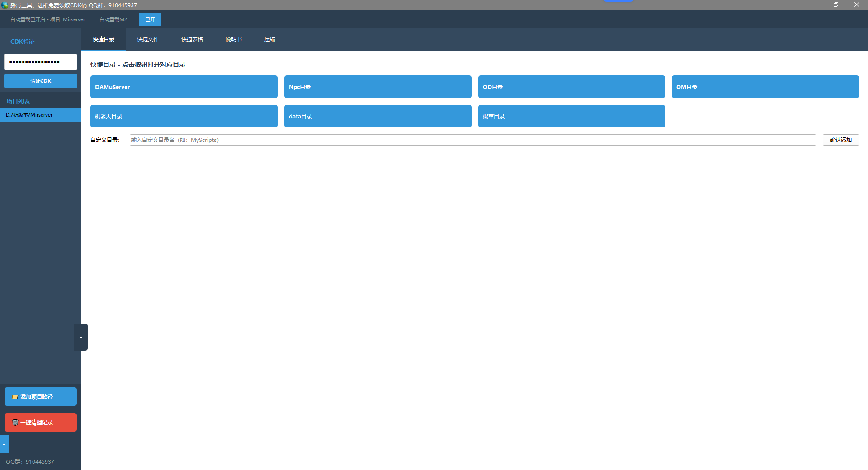Select the D:/新版本/Mirserver project item

tap(41, 115)
